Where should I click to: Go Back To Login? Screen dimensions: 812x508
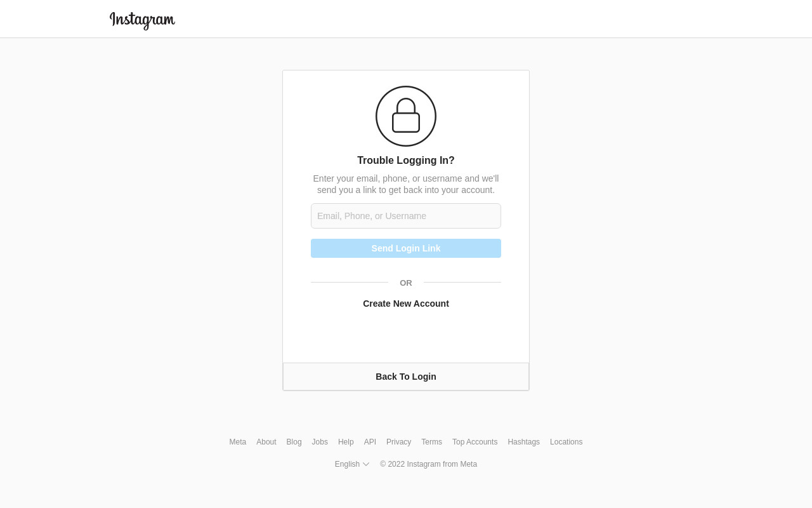point(406,377)
